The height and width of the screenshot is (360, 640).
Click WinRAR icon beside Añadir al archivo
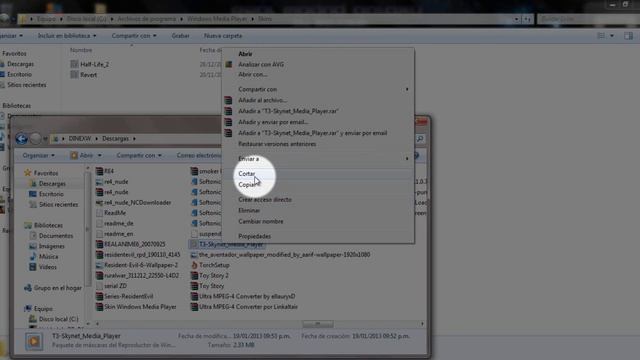point(229,100)
